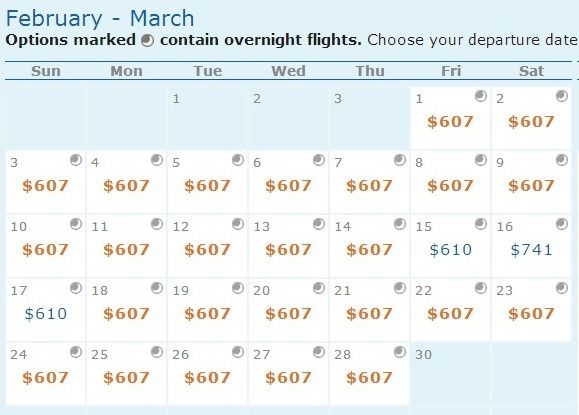Choose the $607 fare on Friday the 22nd
The height and width of the screenshot is (415, 579).
point(450,314)
